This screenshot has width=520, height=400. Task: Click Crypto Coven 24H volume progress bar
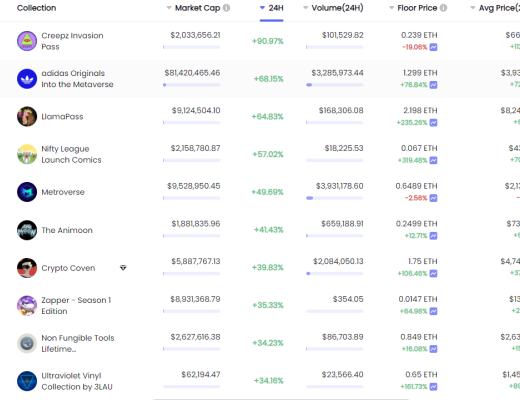(335, 273)
